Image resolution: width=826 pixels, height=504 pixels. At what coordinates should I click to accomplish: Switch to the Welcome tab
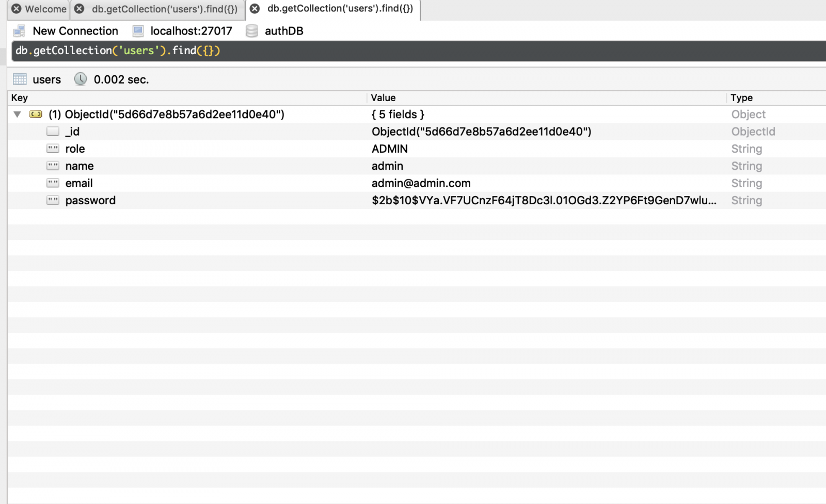click(x=44, y=9)
